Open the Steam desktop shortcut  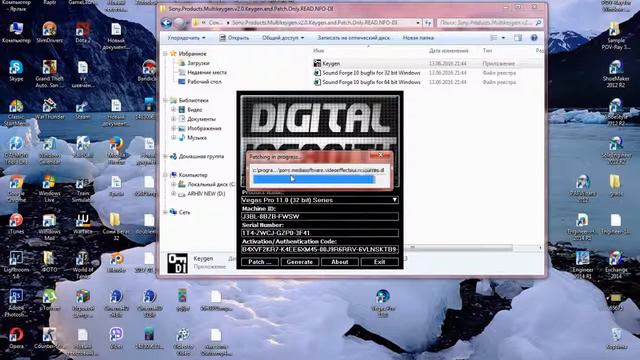click(83, 109)
